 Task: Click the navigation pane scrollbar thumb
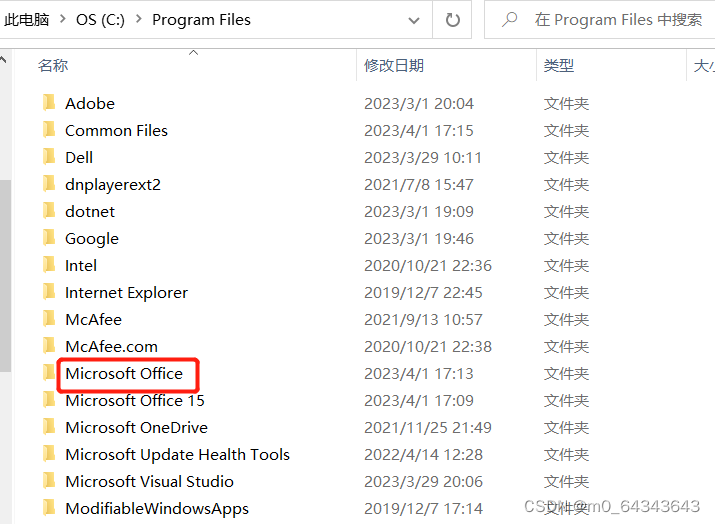(5, 275)
